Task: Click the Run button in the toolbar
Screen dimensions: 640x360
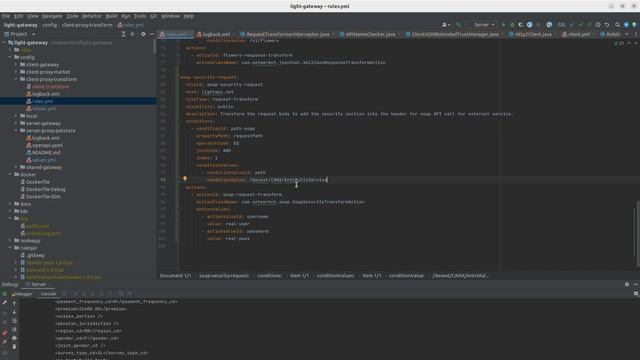Action: tap(503, 25)
